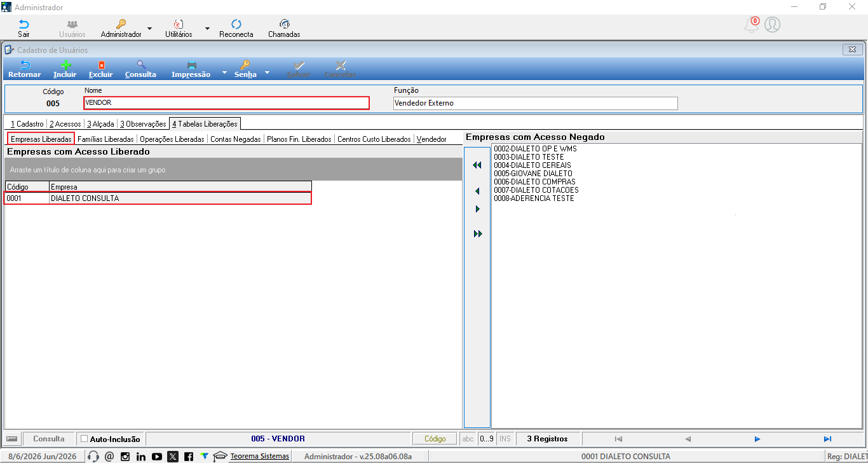Sort by the Empresa column header
868x463 pixels.
coord(180,187)
